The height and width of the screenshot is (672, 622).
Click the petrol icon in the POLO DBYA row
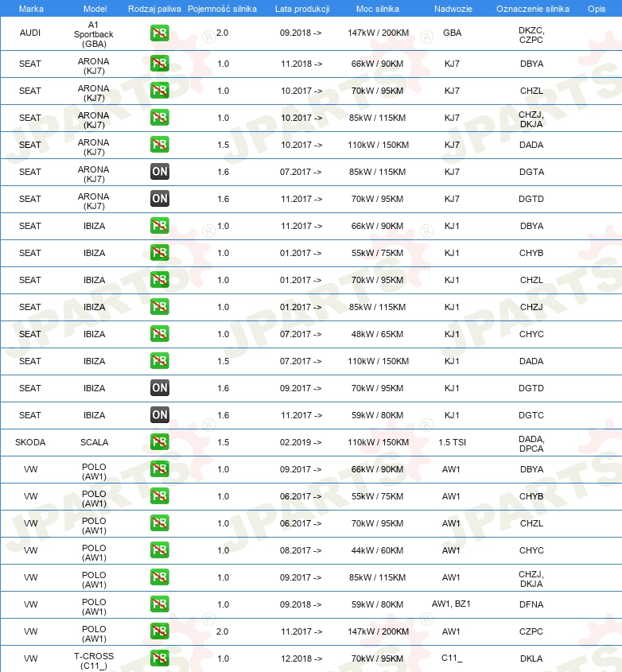(x=159, y=468)
